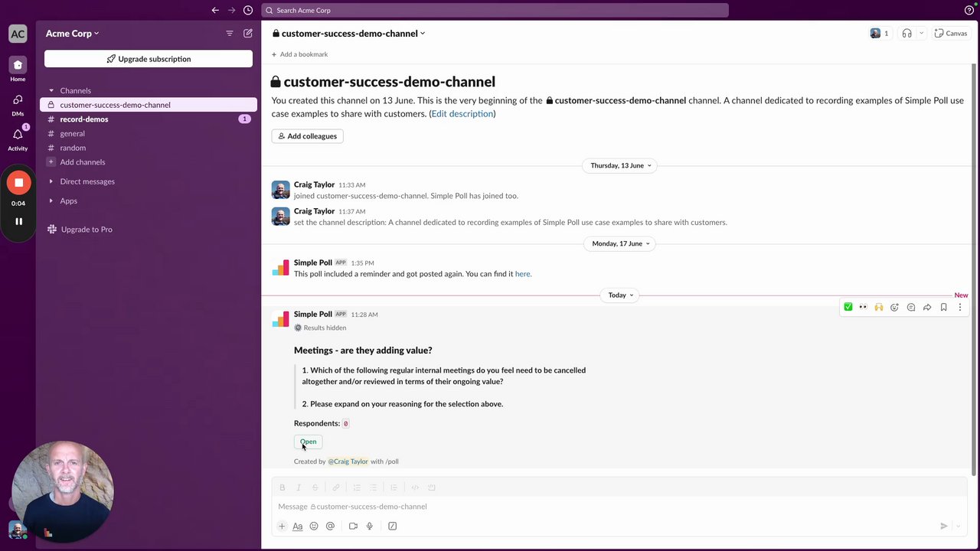Open the Activity tab
Image resolution: width=980 pixels, height=551 pixels.
tap(18, 139)
